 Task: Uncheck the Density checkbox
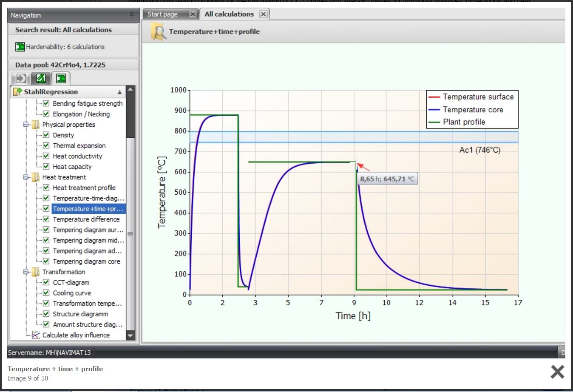[x=46, y=135]
